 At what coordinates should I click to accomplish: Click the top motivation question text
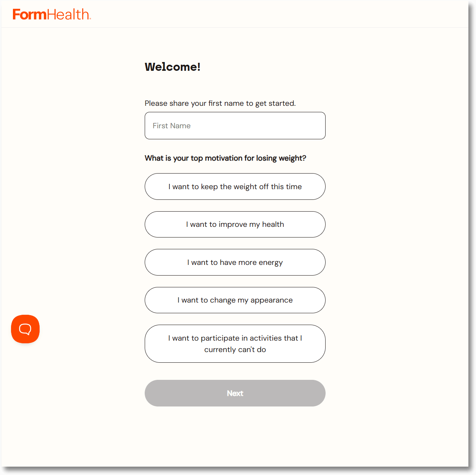225,158
